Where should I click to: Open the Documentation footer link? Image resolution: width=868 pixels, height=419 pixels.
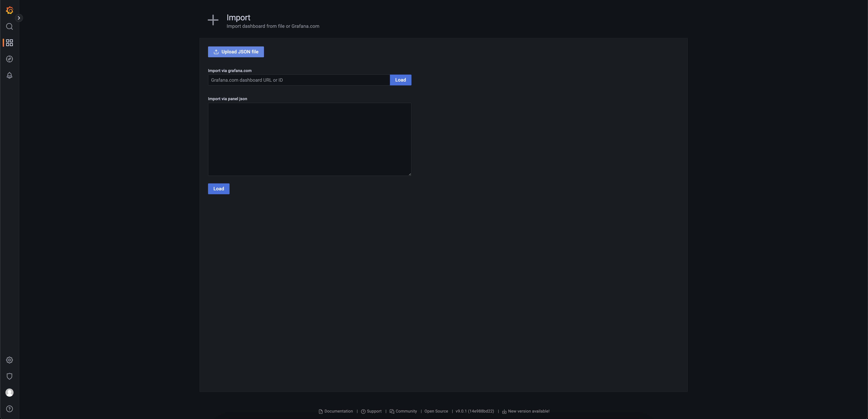tap(338, 411)
